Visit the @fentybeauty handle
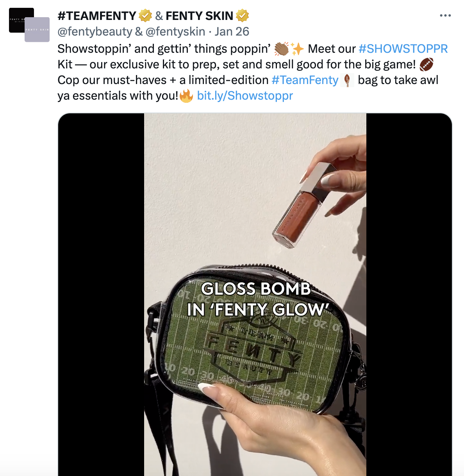Screen dimensions: 464x476 [x=95, y=32]
